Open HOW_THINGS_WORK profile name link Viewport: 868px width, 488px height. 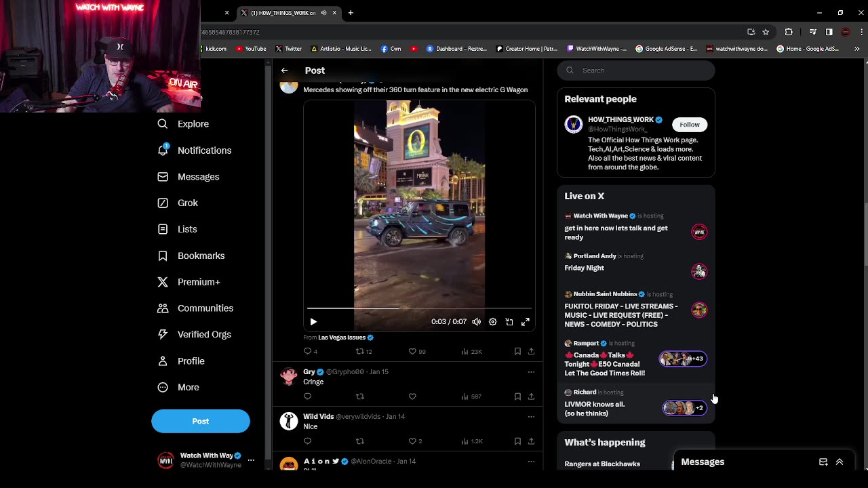[x=620, y=120]
